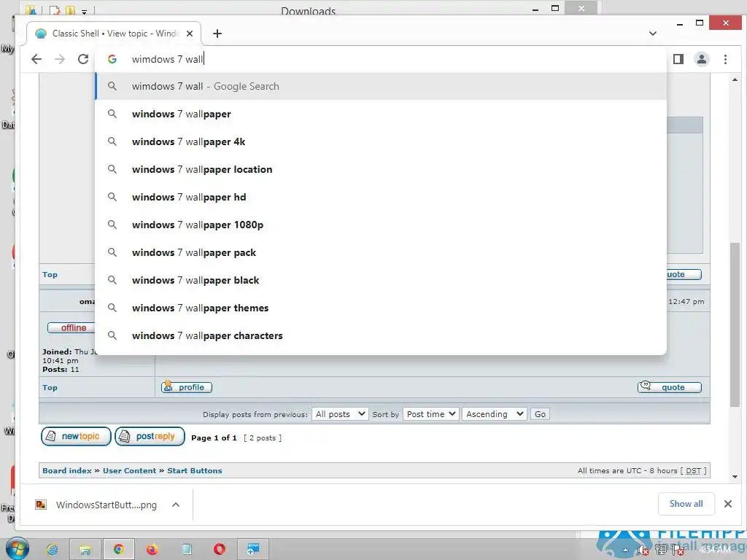Reload the current Classic Shell page
The image size is (747, 560).
pos(83,59)
